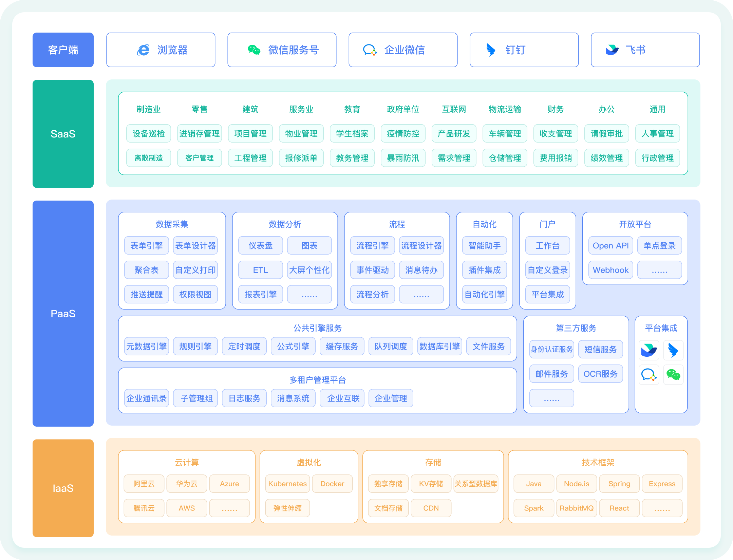Screen dimensions: 733x560
Task: Click the 制造业 industry heading
Action: pyautogui.click(x=149, y=109)
